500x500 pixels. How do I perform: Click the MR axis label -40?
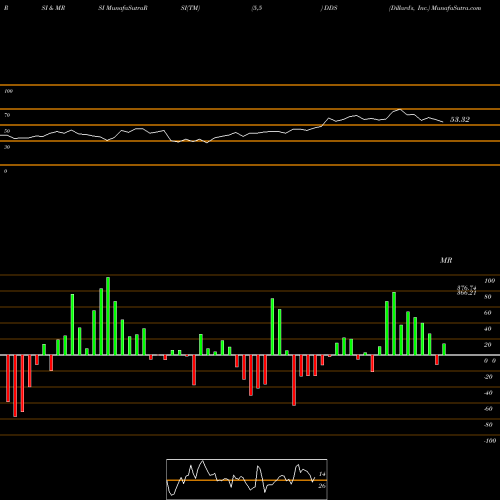[488, 393]
